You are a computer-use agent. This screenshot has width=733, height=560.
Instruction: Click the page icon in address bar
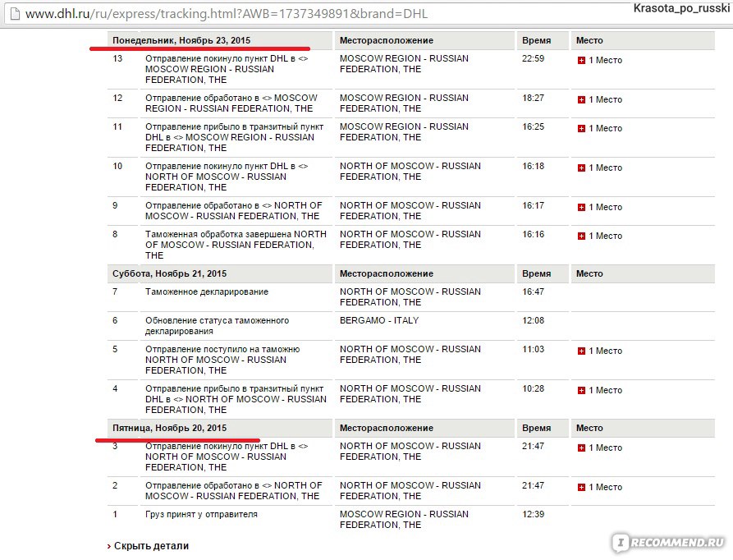pos(15,14)
